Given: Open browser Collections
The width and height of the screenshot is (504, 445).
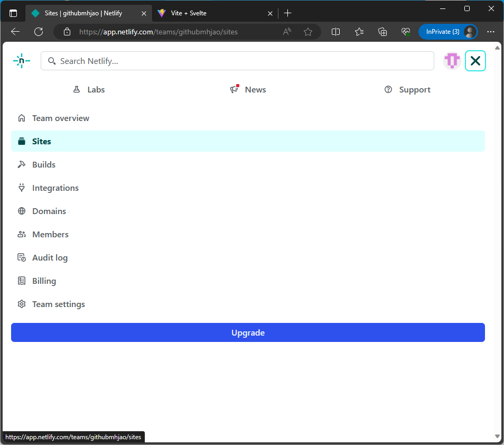Looking at the screenshot, I should tap(382, 32).
